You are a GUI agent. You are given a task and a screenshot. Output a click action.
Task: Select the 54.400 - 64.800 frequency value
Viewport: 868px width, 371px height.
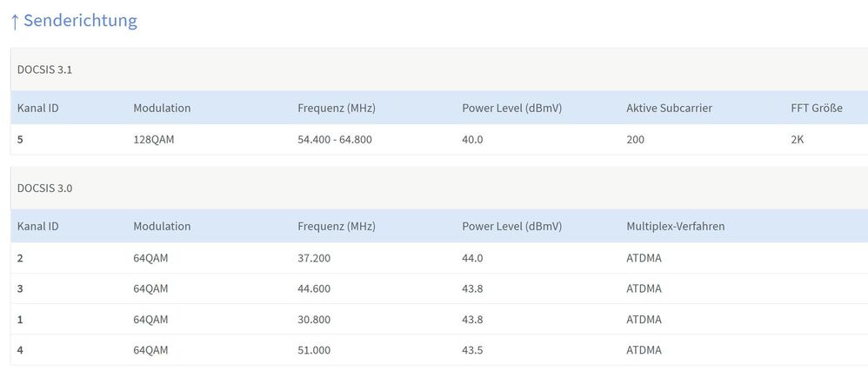click(335, 139)
